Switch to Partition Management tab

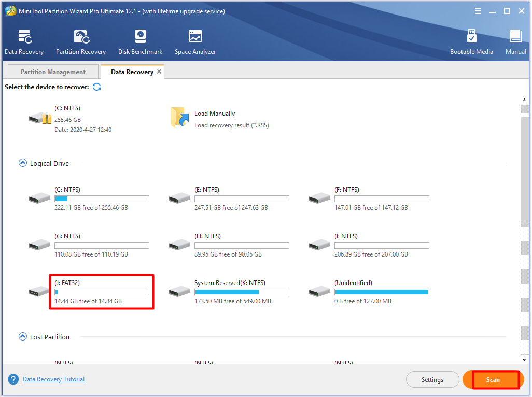pyautogui.click(x=53, y=72)
